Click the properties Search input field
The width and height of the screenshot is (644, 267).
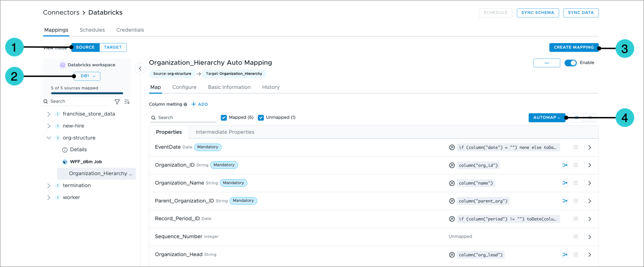tap(185, 118)
